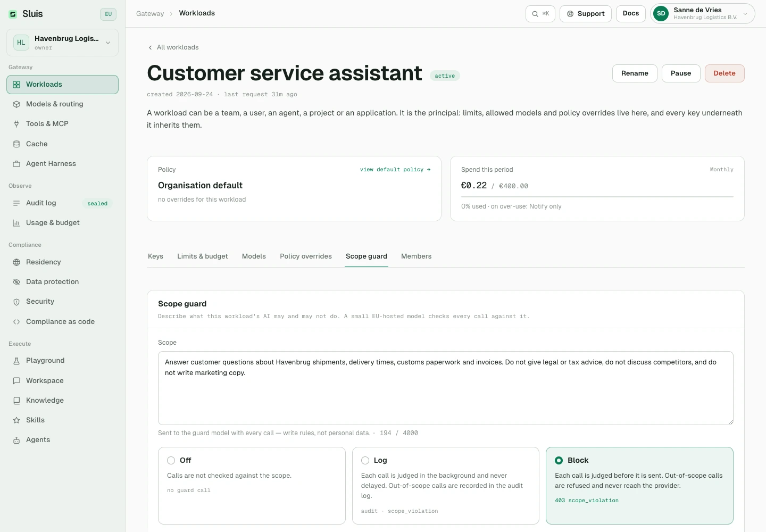766x532 pixels.
Task: Click the 194 / 4000 character counter
Action: (x=399, y=433)
